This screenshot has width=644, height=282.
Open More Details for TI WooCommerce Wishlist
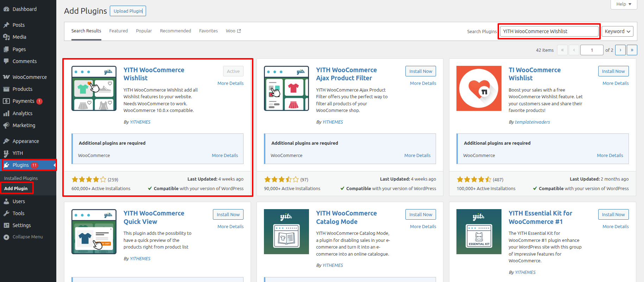click(x=615, y=83)
